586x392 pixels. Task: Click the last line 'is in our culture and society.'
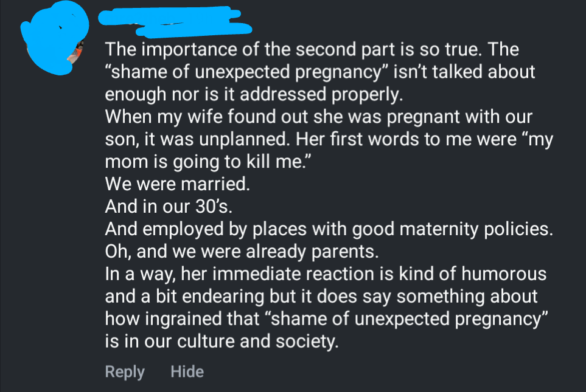tap(221, 341)
